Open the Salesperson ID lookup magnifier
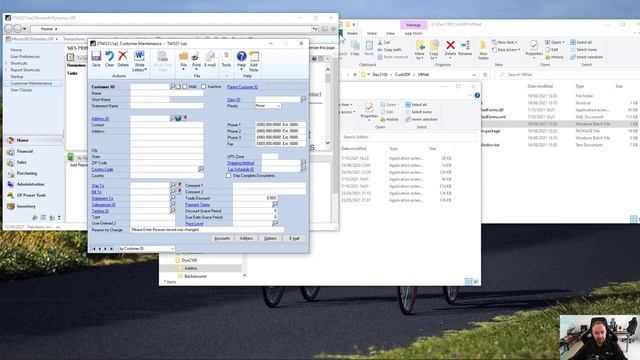The image size is (640, 360). pos(173,204)
